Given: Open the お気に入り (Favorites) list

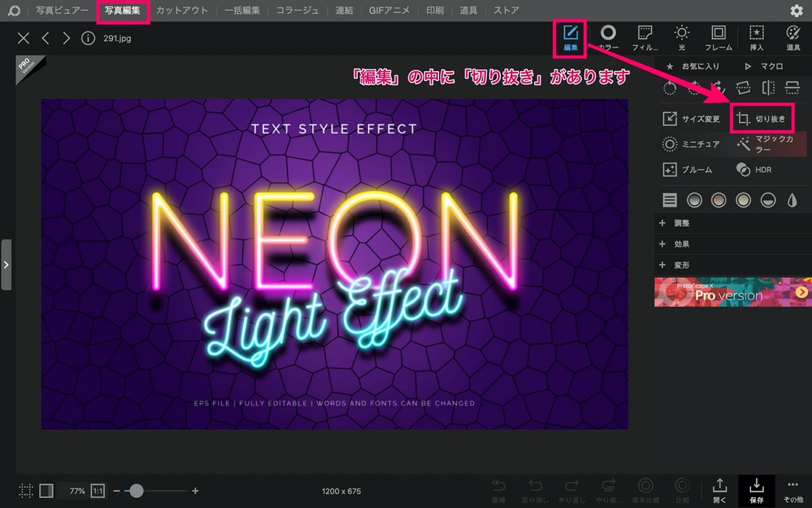Looking at the screenshot, I should click(693, 66).
